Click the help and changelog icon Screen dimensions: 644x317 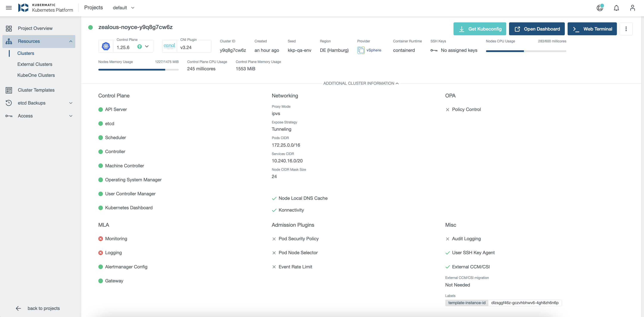point(600,8)
